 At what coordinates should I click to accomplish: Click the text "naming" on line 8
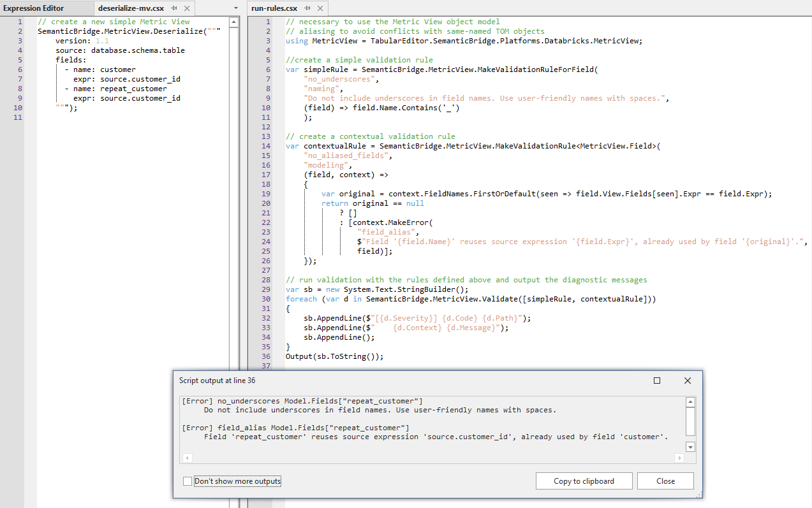click(322, 89)
